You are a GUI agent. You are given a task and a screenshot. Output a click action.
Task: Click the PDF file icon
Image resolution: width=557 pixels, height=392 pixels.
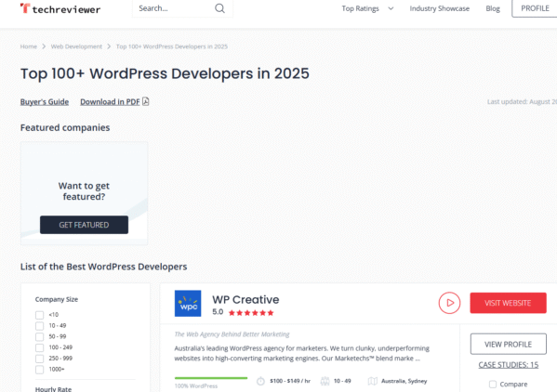(x=146, y=101)
